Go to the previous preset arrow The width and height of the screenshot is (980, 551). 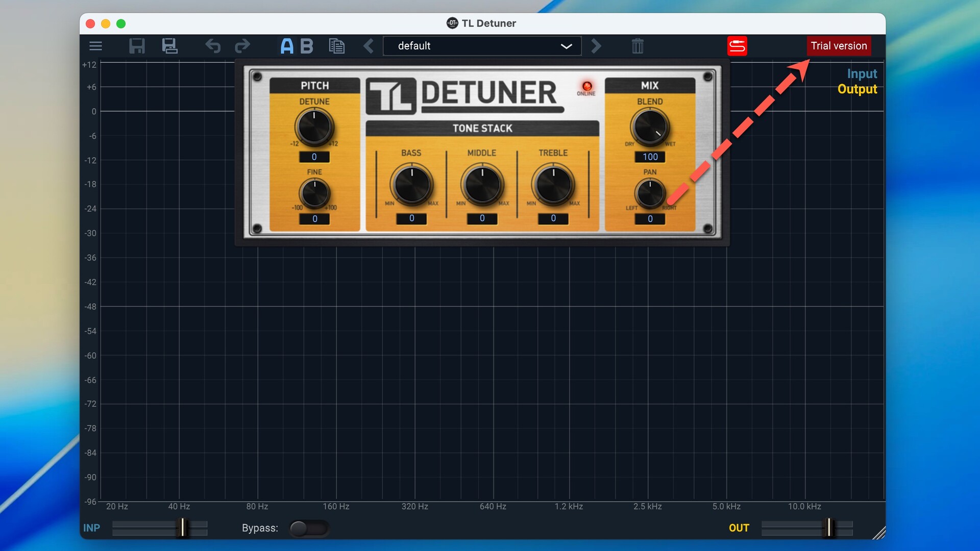(369, 46)
